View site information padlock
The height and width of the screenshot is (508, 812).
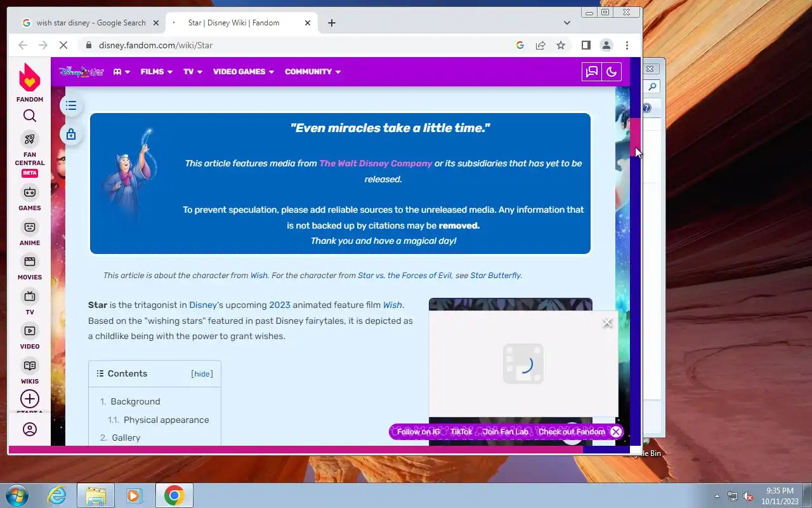coord(88,45)
